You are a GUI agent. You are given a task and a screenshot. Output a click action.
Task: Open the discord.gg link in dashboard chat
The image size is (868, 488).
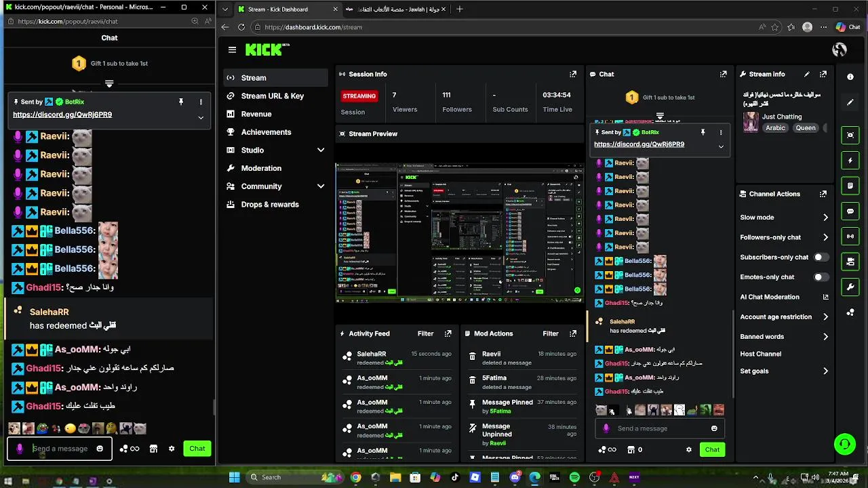639,144
